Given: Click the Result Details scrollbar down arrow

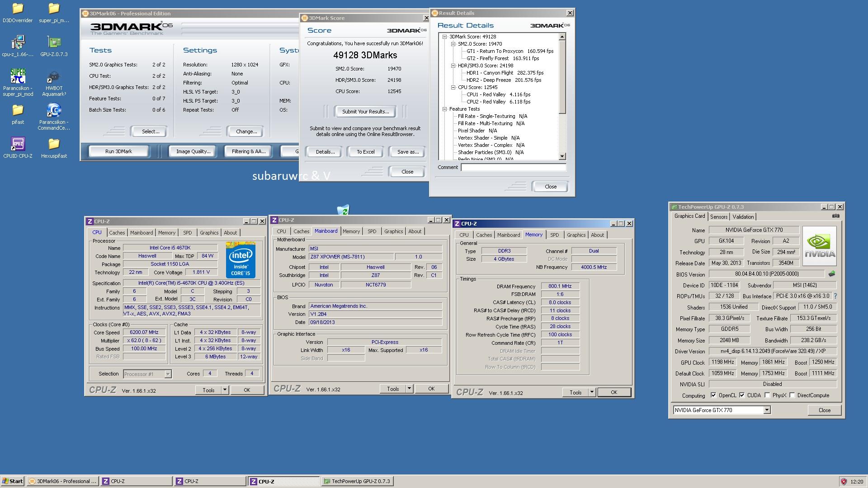Looking at the screenshot, I should (x=562, y=156).
